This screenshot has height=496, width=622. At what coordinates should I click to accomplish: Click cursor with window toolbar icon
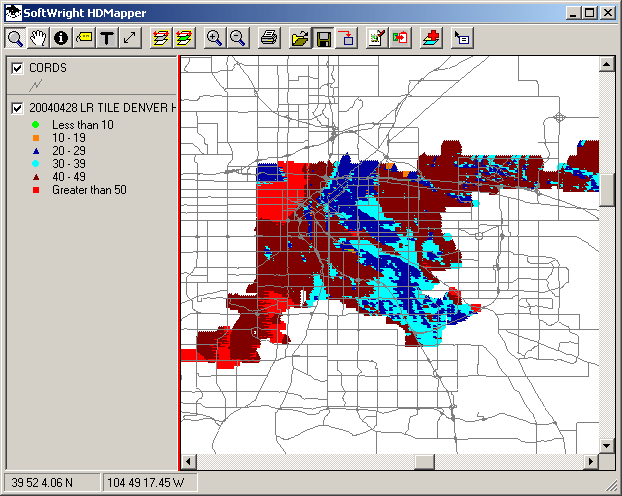[462, 38]
